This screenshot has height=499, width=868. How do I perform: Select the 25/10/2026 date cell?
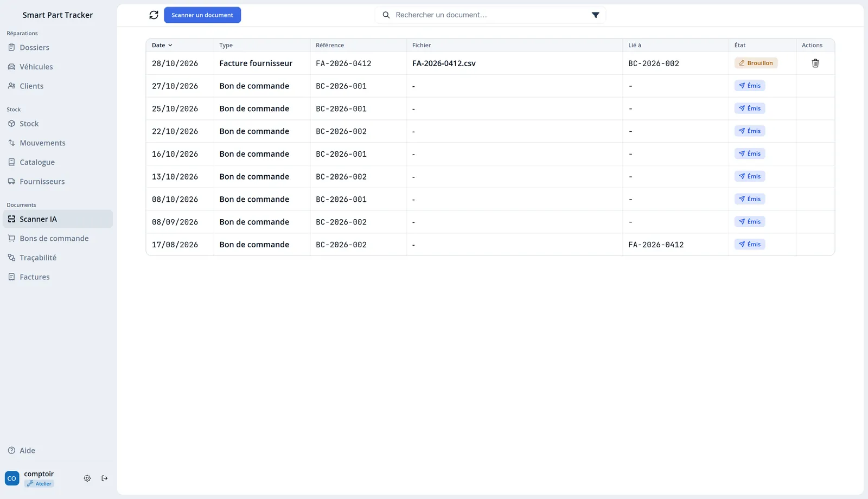pyautogui.click(x=175, y=109)
